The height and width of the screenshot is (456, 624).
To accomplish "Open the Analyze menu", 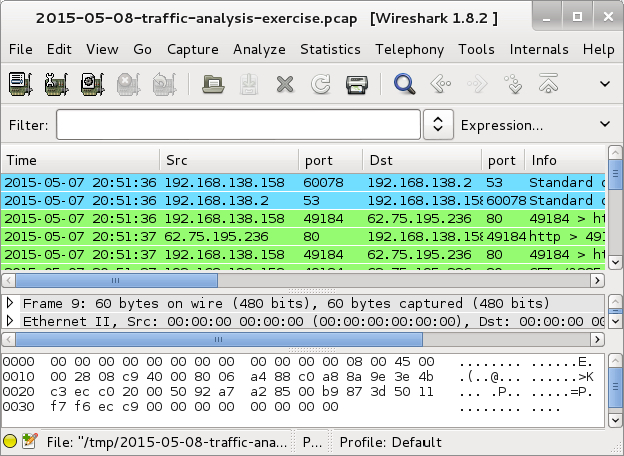I will click(259, 49).
